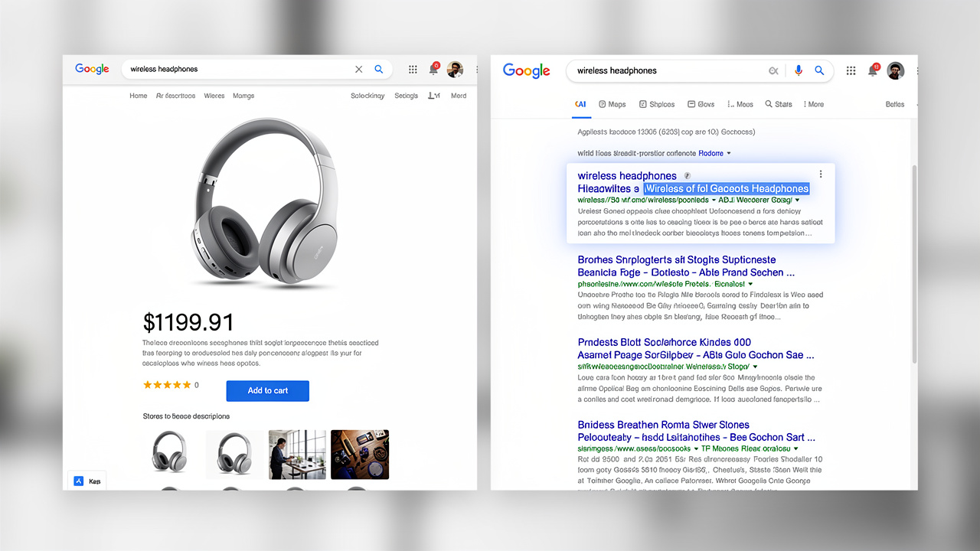Select the office person thumbnail
The image size is (980, 551).
(x=297, y=454)
